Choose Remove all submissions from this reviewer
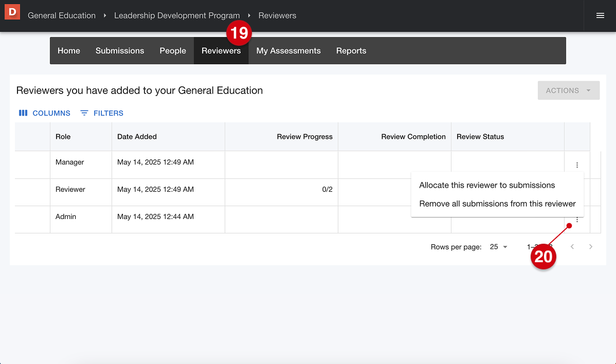 pyautogui.click(x=497, y=204)
